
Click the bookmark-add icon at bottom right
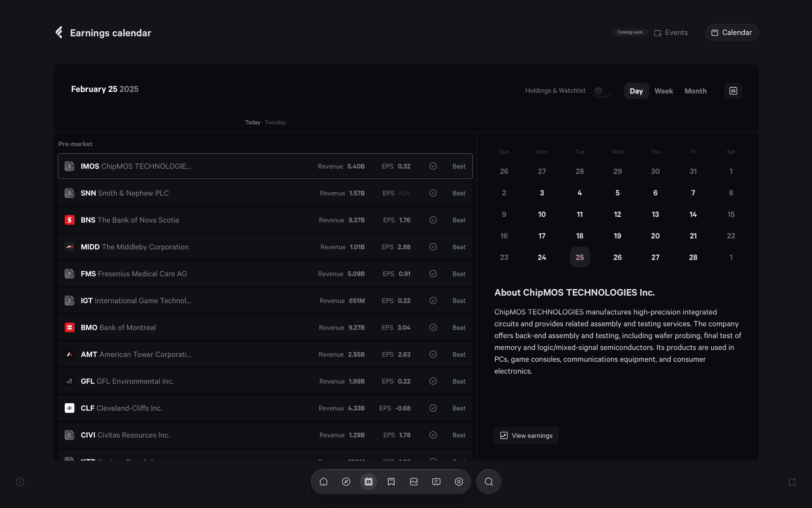pyautogui.click(x=792, y=482)
